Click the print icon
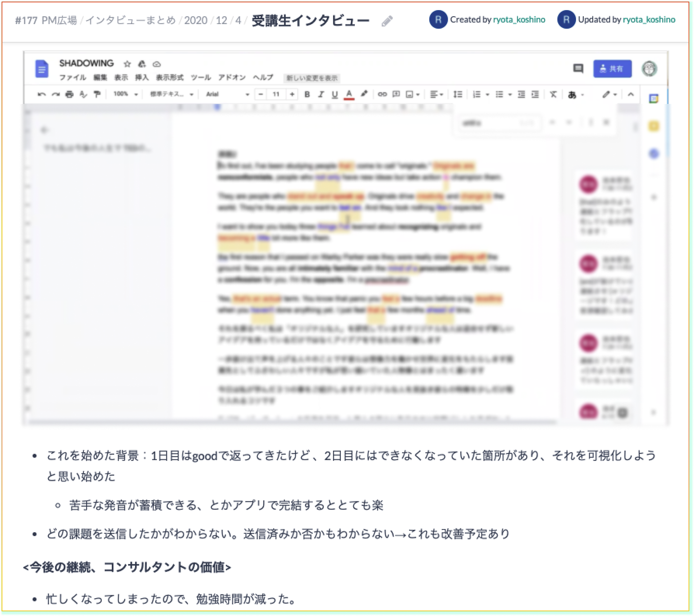This screenshot has width=694, height=616. coord(69,94)
